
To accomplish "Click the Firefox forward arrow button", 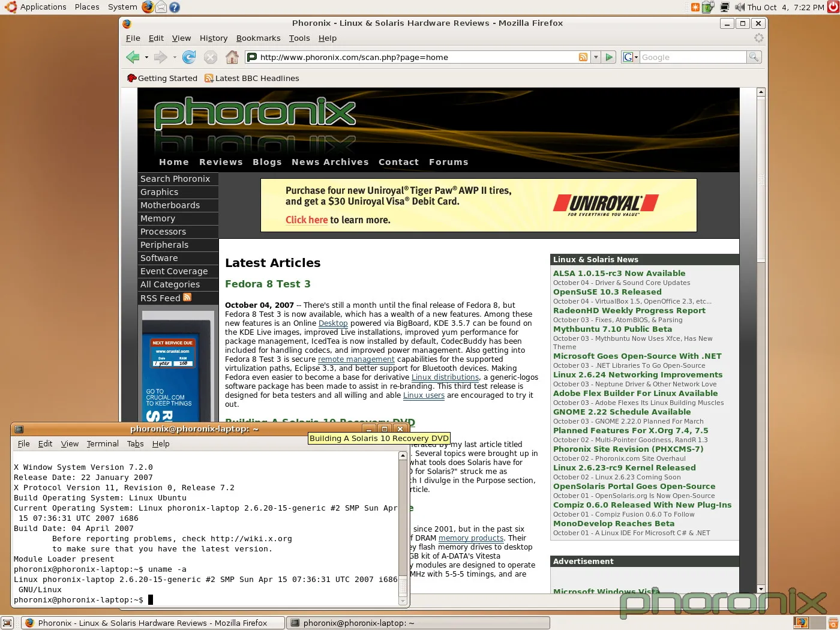I will click(x=160, y=57).
